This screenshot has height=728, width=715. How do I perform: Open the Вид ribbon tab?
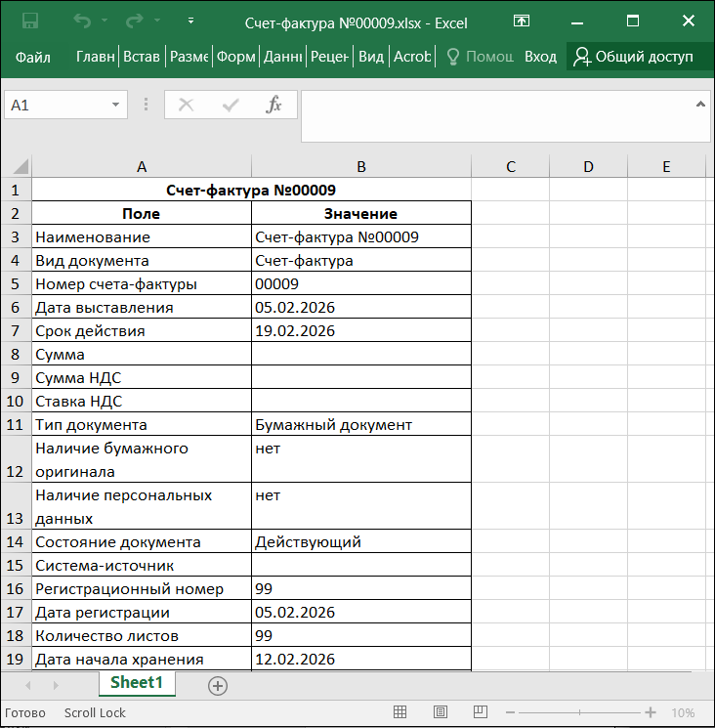point(371,57)
